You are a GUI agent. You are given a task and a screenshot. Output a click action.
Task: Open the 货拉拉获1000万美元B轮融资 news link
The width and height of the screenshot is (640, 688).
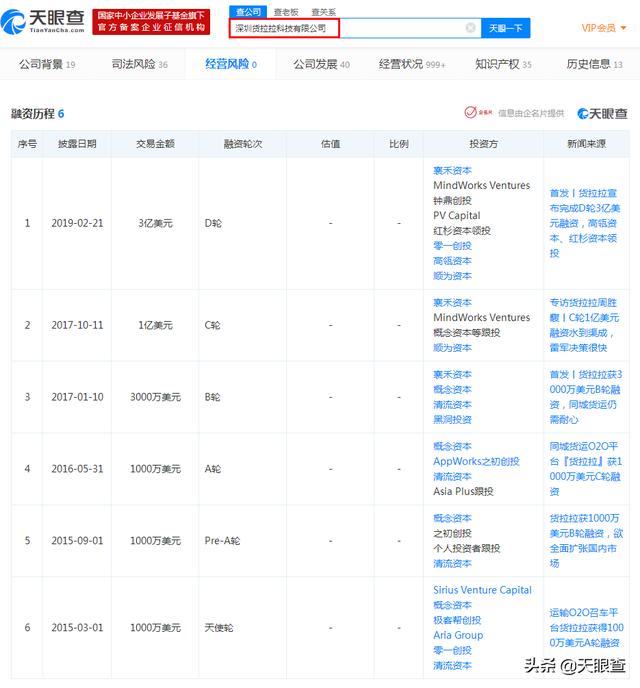586,541
